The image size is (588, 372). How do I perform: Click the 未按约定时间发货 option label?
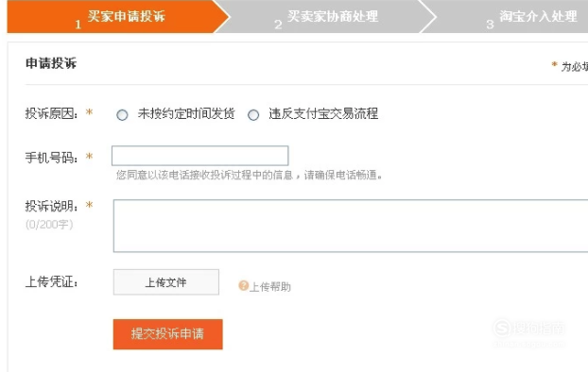186,113
